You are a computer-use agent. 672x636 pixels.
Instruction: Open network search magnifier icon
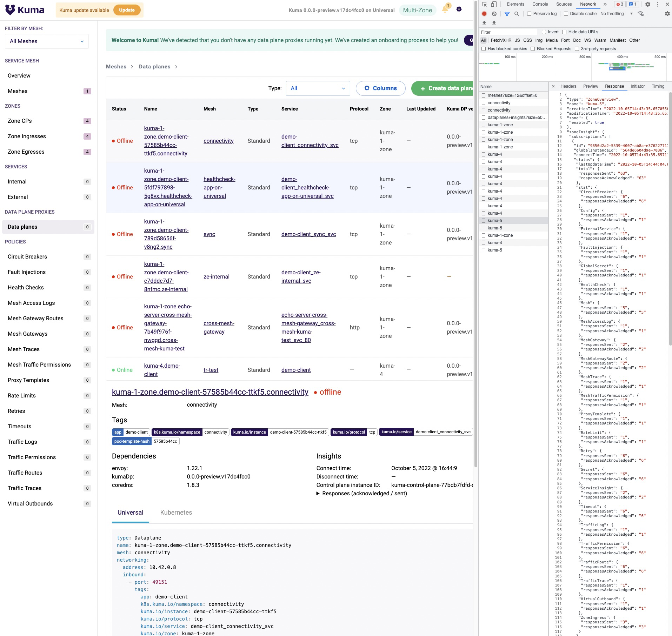point(517,14)
